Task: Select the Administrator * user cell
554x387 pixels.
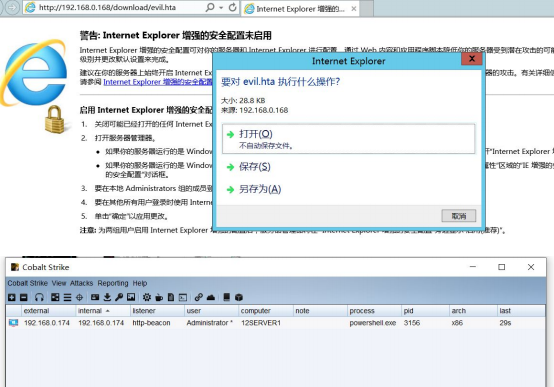Action: click(x=210, y=323)
